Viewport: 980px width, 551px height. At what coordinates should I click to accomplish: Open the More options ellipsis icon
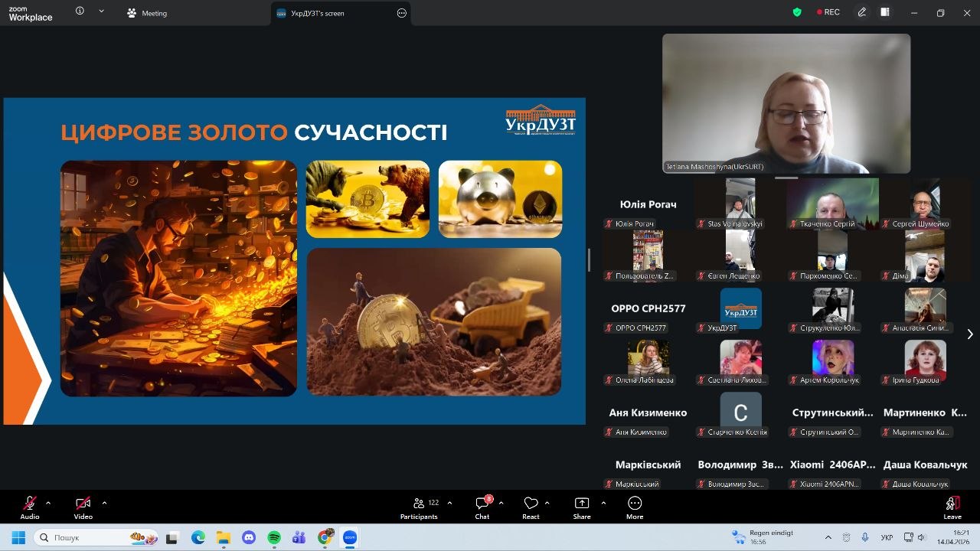pos(634,501)
